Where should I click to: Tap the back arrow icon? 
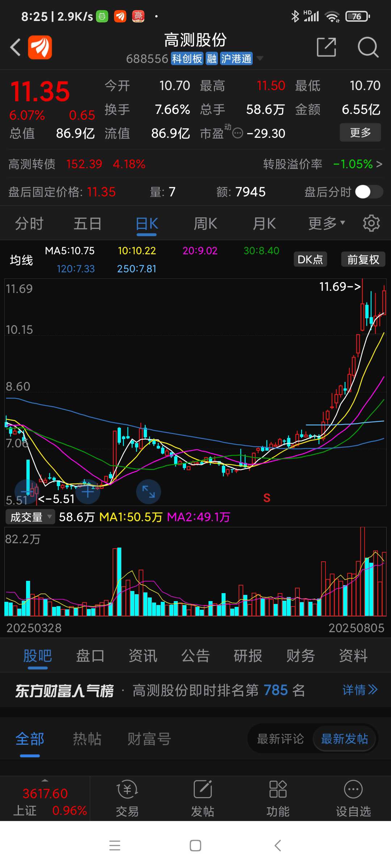click(15, 47)
